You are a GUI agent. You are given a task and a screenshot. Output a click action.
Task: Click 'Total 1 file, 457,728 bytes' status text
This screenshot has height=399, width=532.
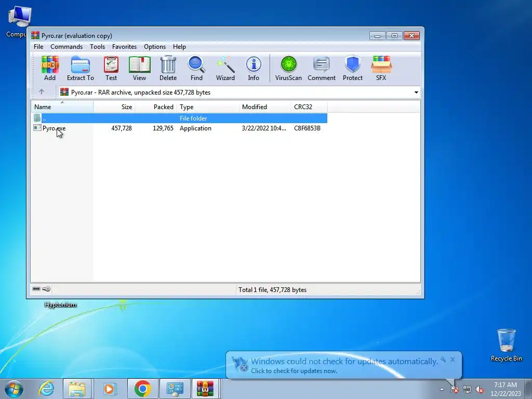pos(272,290)
